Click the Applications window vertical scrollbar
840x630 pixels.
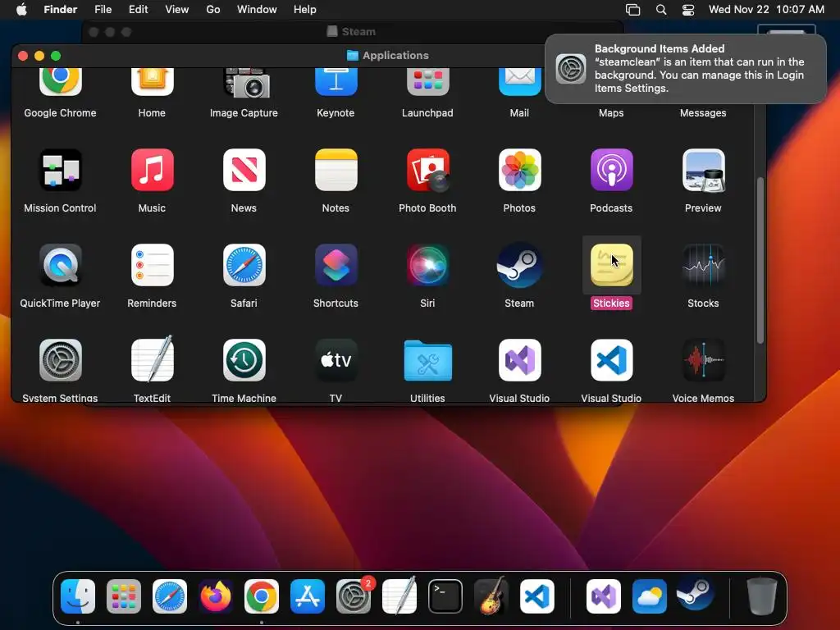(760, 260)
